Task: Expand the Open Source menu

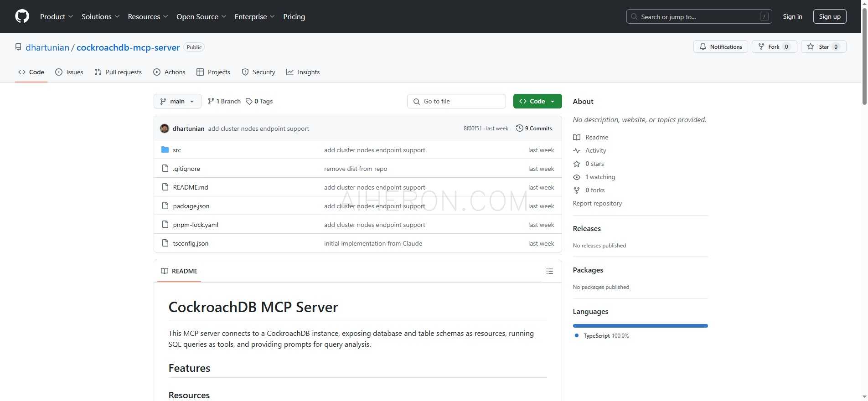Action: [x=201, y=16]
